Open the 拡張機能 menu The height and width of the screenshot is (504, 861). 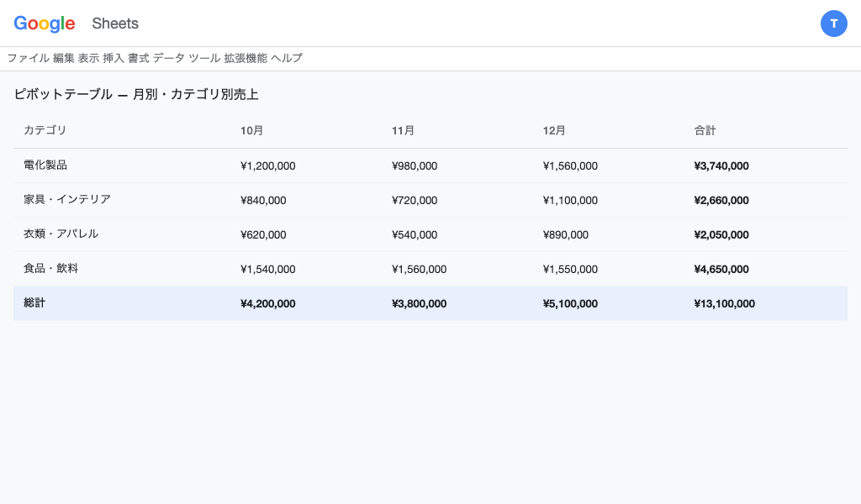[246, 58]
